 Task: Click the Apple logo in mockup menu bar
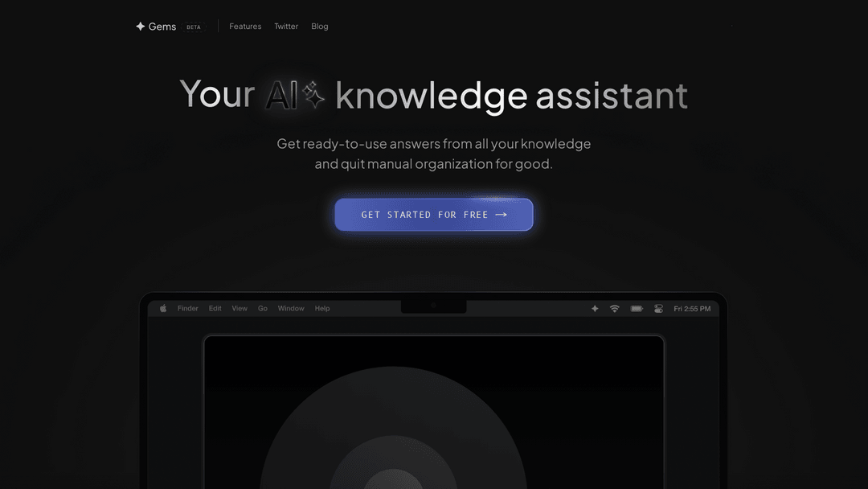pos(163,309)
